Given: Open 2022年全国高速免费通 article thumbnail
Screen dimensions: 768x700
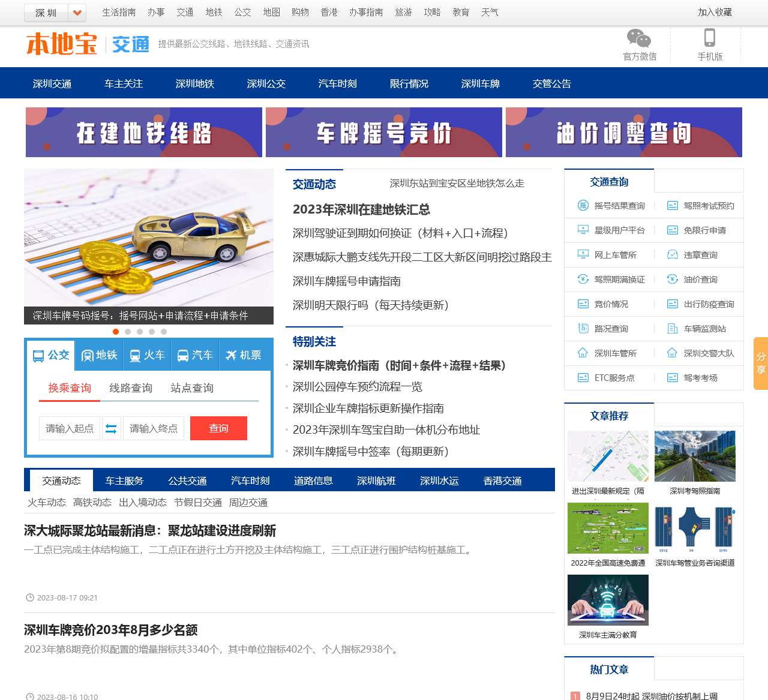Looking at the screenshot, I should point(608,528).
